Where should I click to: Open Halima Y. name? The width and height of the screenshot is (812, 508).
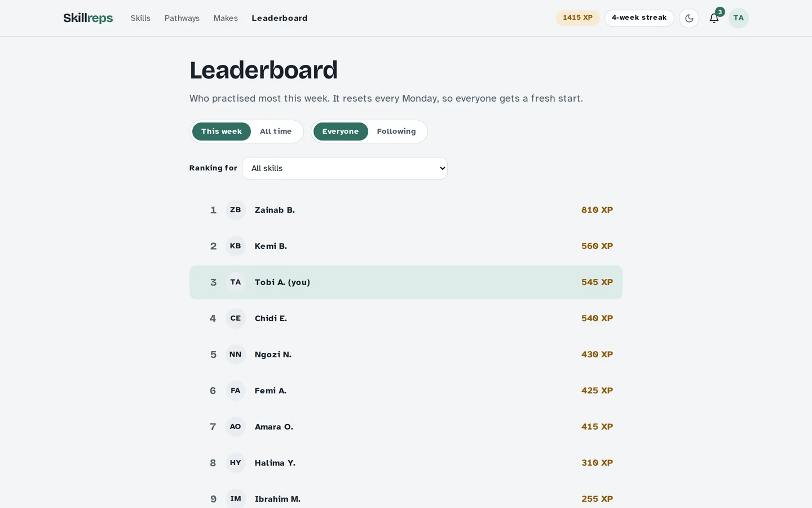pos(275,463)
